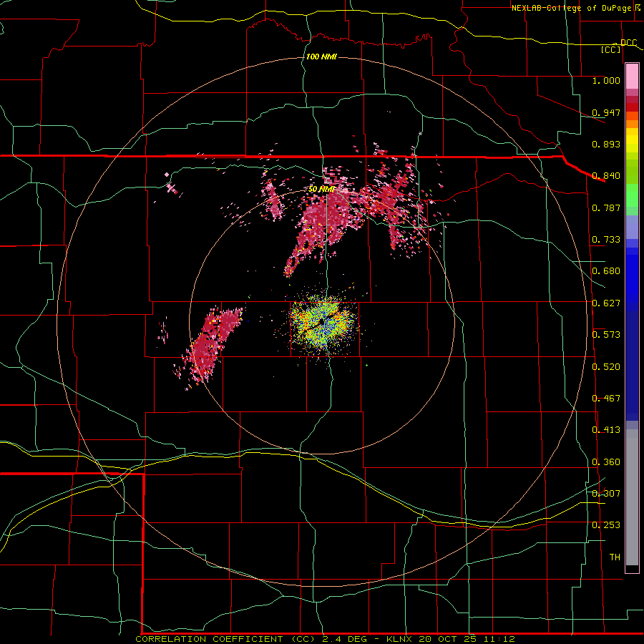644x644 pixels.
Task: Click the 0.573 scale value
Action: pyautogui.click(x=606, y=335)
